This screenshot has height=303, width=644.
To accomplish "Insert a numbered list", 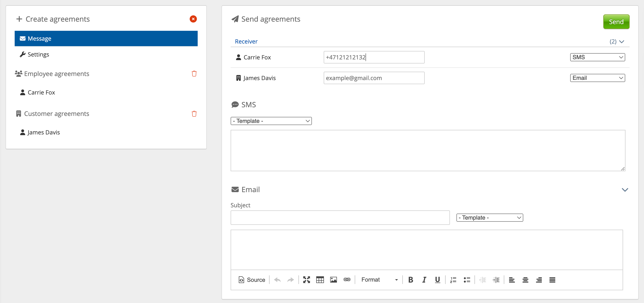I will click(453, 280).
